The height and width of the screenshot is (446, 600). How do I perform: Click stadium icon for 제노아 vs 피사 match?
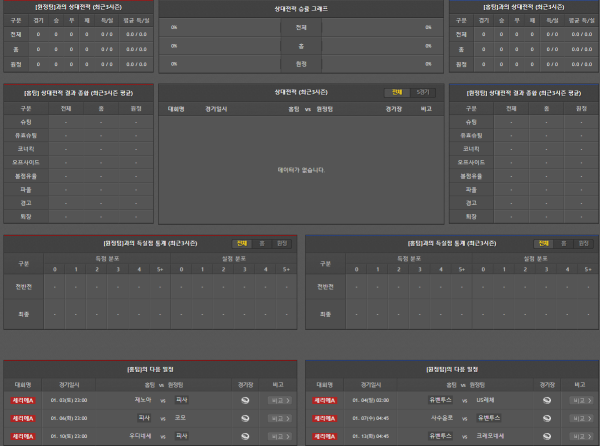click(245, 400)
